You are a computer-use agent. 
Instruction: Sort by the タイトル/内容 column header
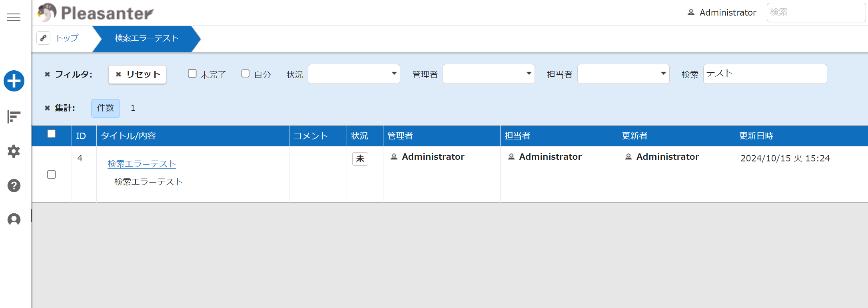coord(193,136)
